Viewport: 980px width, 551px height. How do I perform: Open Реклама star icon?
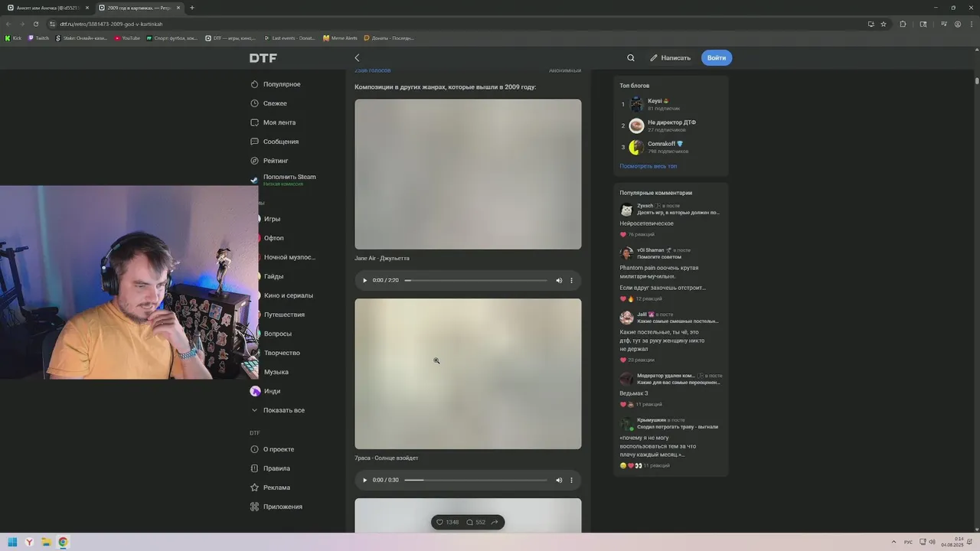(255, 487)
